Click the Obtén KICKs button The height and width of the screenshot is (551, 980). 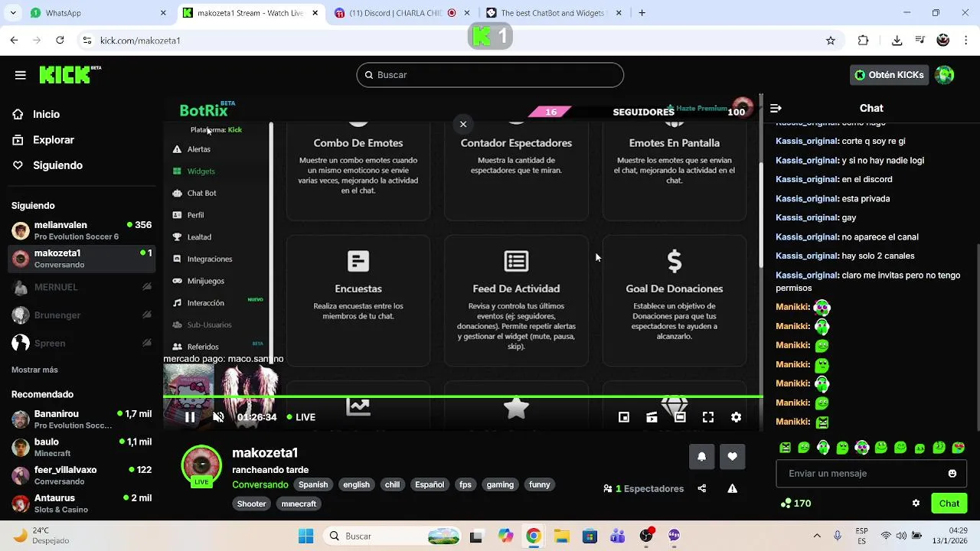pyautogui.click(x=890, y=75)
